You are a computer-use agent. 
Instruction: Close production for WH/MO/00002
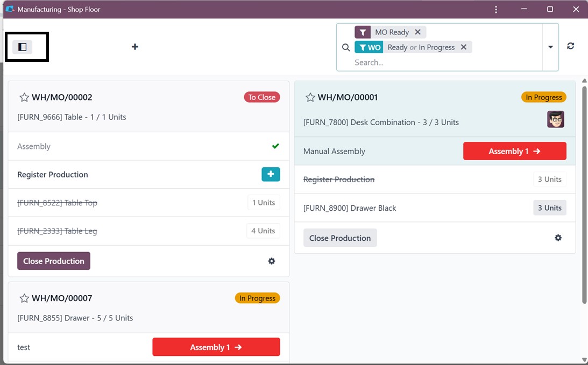point(54,261)
